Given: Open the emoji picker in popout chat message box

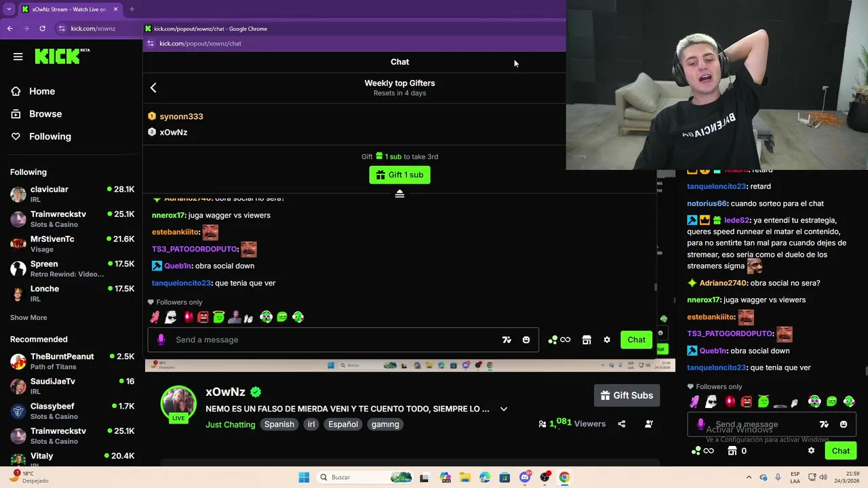Looking at the screenshot, I should click(x=526, y=340).
